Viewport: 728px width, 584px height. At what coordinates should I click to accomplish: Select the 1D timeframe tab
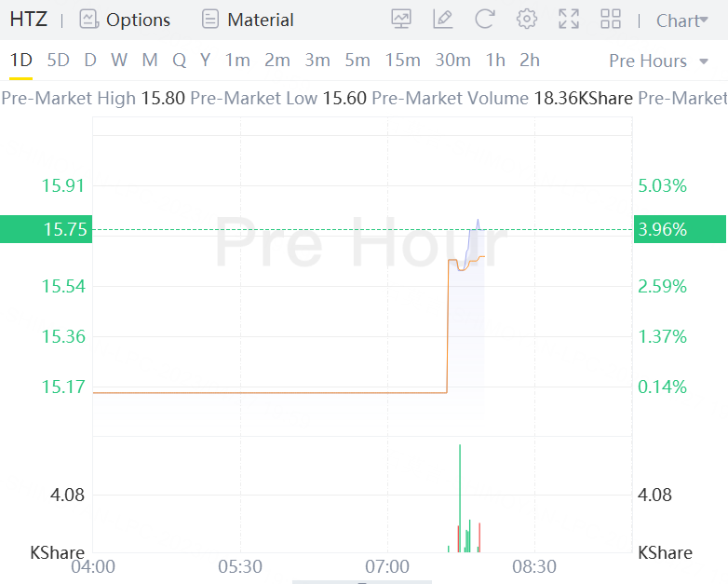(x=20, y=61)
